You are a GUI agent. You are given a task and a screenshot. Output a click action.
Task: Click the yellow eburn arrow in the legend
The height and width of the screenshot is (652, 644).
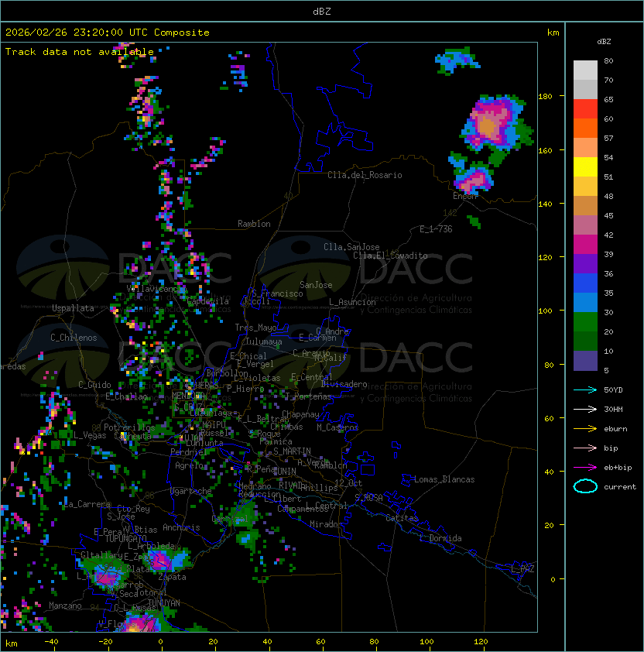(x=585, y=429)
